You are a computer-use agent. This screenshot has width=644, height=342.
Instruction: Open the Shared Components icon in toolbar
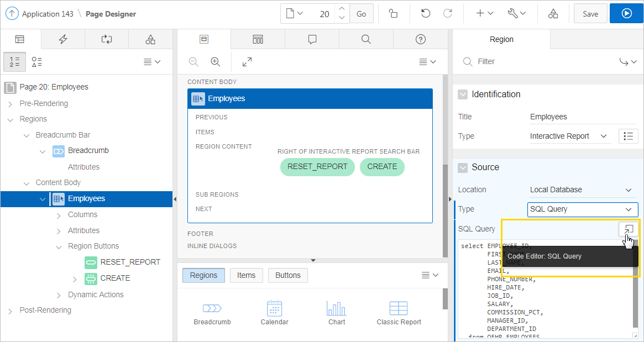tap(553, 14)
